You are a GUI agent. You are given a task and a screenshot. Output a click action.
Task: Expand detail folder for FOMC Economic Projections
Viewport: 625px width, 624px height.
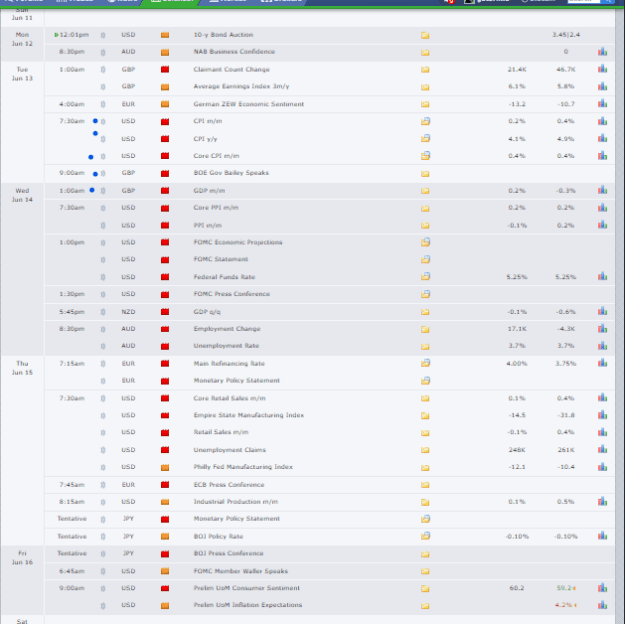425,242
